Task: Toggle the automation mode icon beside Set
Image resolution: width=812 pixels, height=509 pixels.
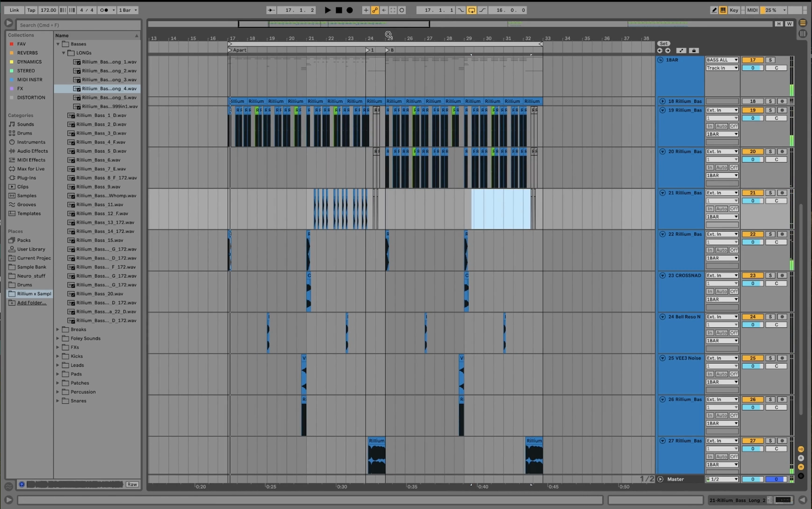Action: pos(681,51)
